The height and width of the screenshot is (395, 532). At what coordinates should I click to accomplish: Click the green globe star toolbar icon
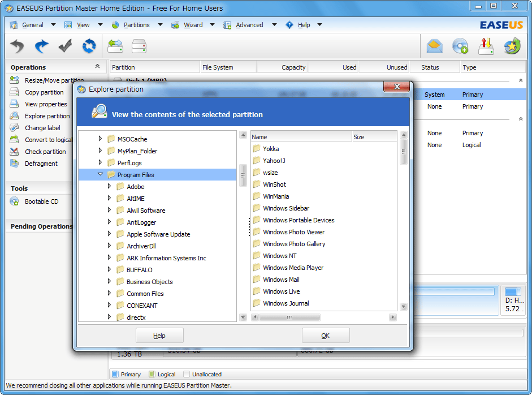click(x=512, y=46)
